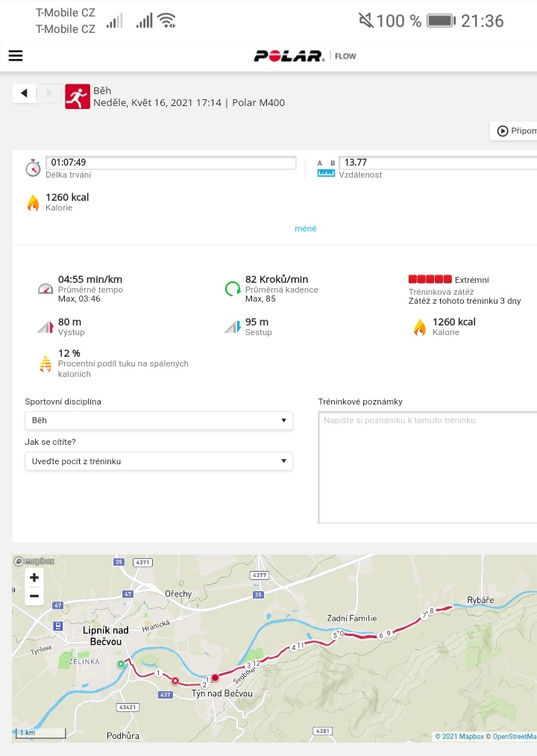This screenshot has width=537, height=756.
Task: Click the flame icon beside Kalorie top
Action: [x=33, y=202]
